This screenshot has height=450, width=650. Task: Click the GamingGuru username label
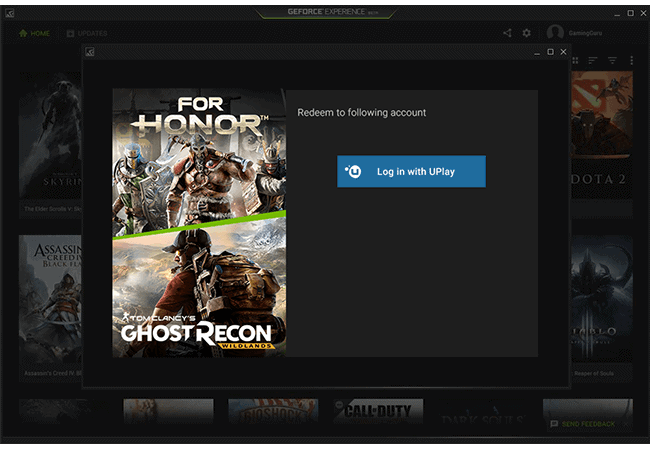point(585,33)
